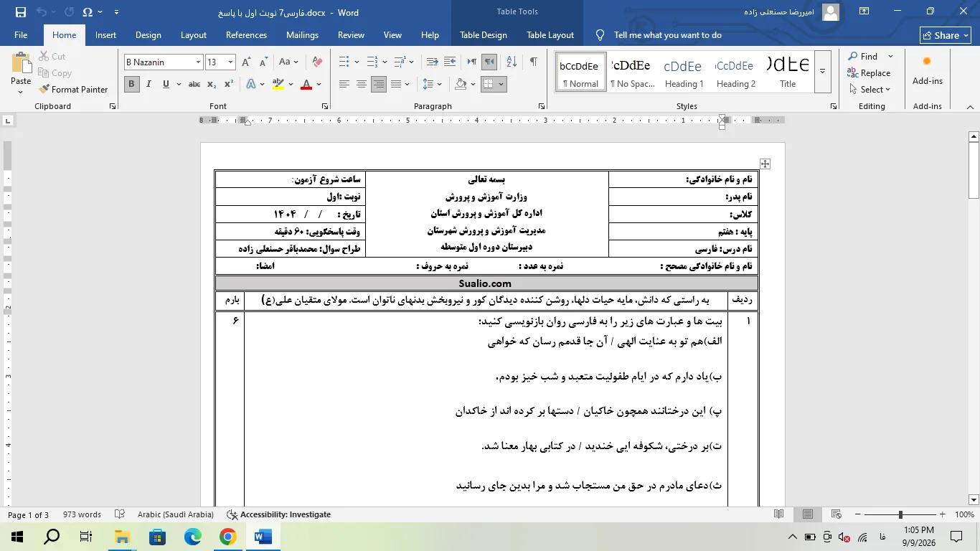This screenshot has height=551, width=980.
Task: Switch to the Layout tab
Action: click(193, 35)
